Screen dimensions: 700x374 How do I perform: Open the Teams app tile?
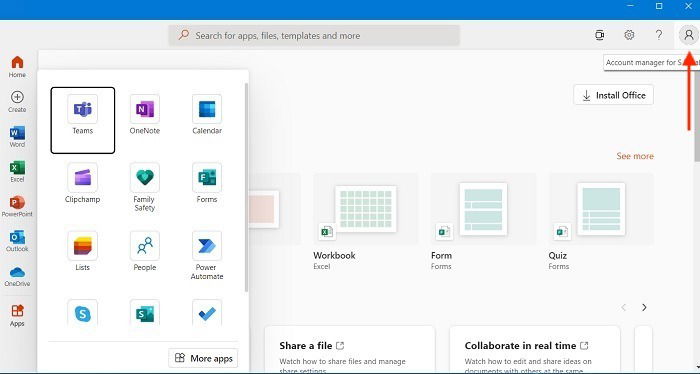[x=83, y=120]
